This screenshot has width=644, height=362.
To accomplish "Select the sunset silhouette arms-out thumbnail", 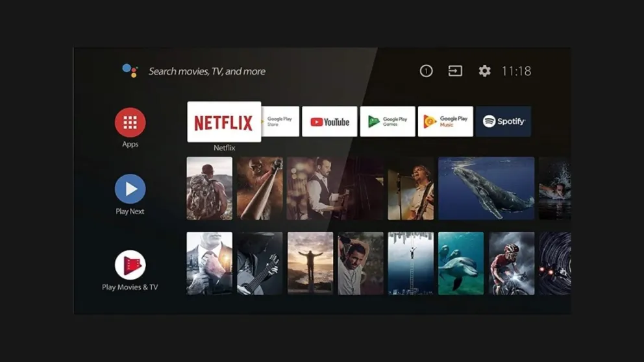I will point(310,263).
